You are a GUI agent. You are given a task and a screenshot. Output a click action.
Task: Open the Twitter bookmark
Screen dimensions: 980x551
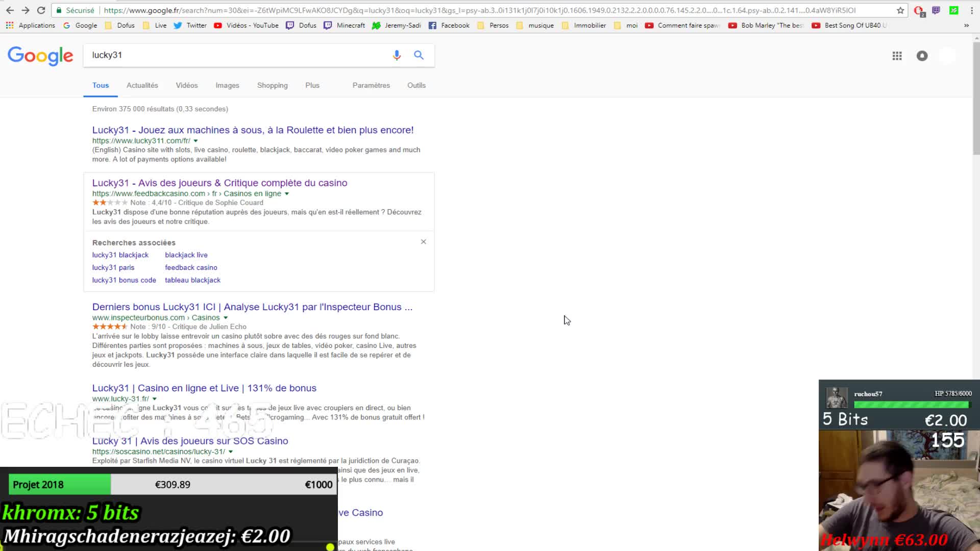click(x=190, y=26)
